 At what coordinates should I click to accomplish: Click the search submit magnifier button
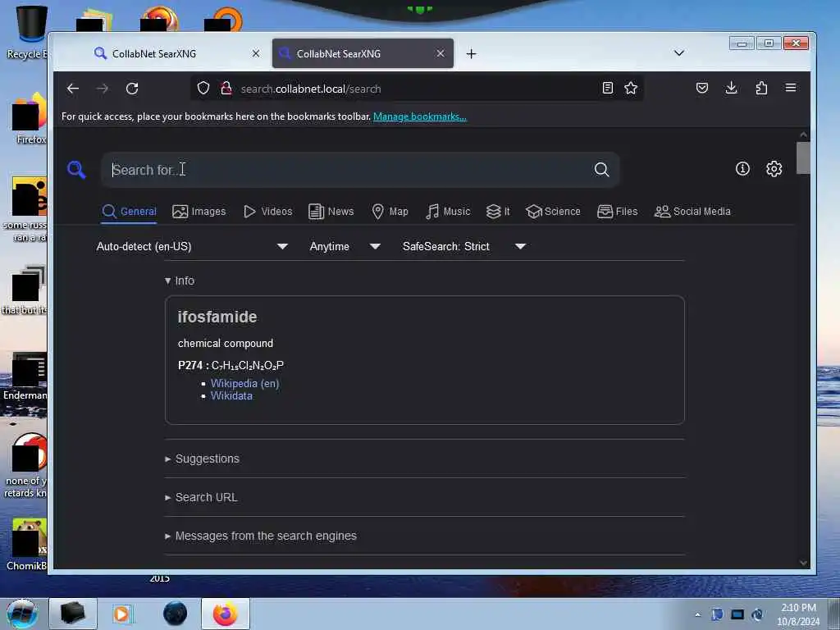[x=601, y=170]
